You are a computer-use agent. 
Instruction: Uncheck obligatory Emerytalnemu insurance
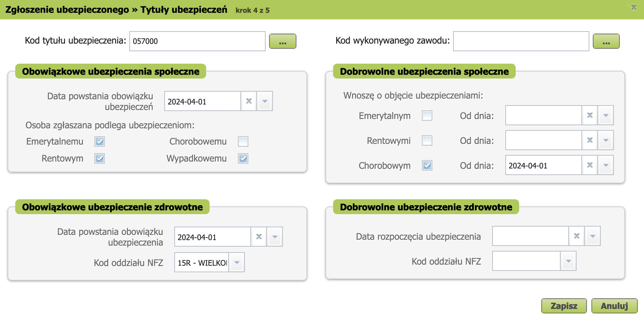(100, 141)
